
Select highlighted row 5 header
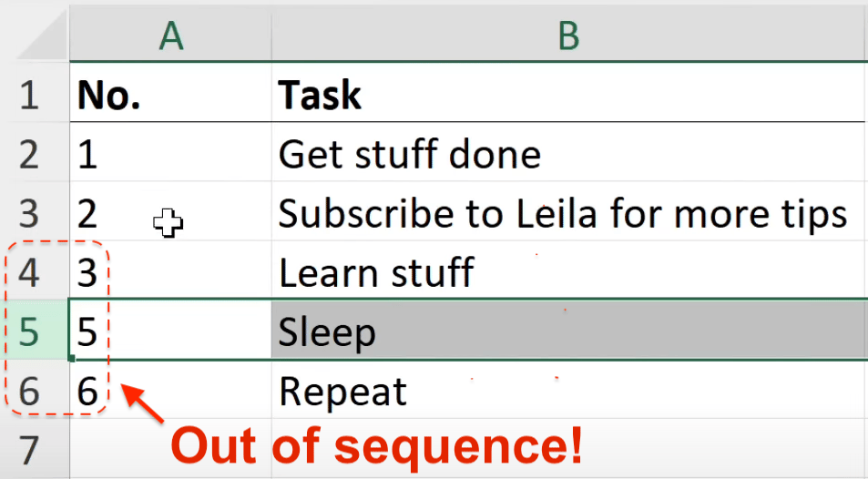(x=35, y=330)
